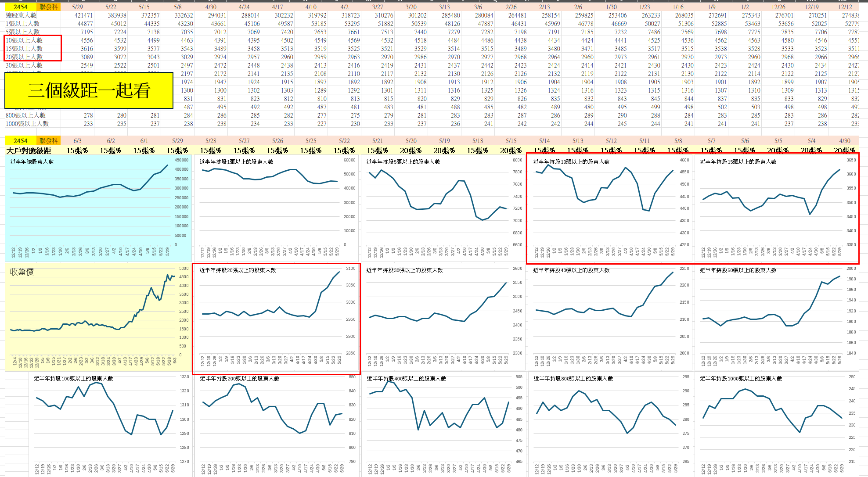Select the 5/20 date header cell
The height and width of the screenshot is (477, 868).
tap(411, 141)
